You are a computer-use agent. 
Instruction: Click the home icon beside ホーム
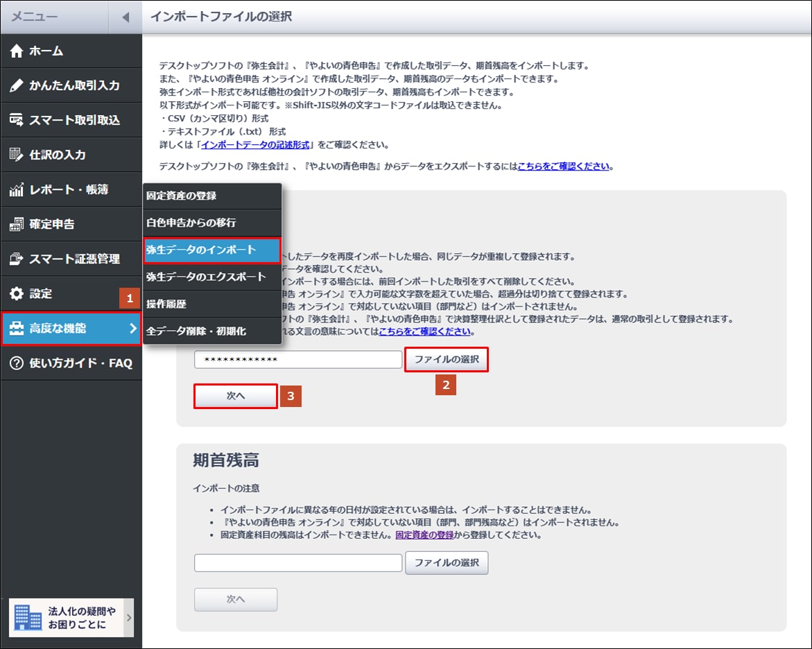17,51
